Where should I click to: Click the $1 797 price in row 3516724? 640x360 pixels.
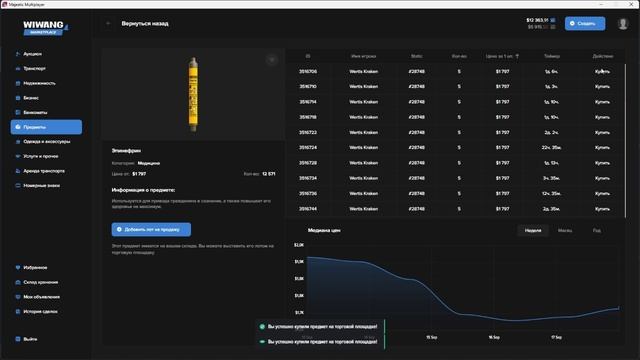coord(502,148)
